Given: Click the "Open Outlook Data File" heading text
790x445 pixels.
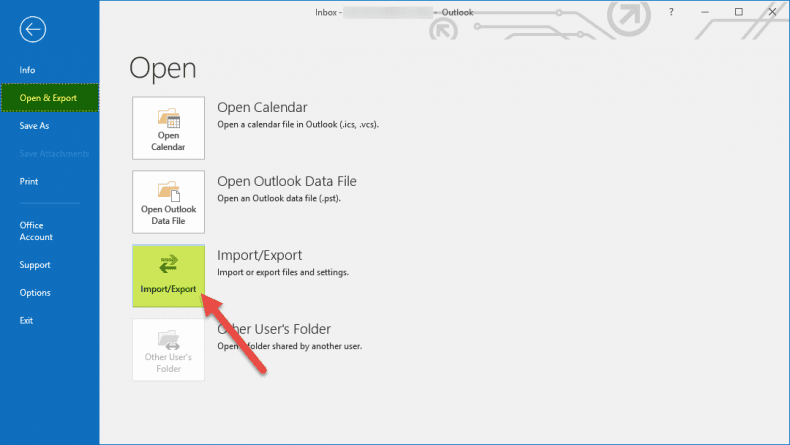Looking at the screenshot, I should 286,181.
